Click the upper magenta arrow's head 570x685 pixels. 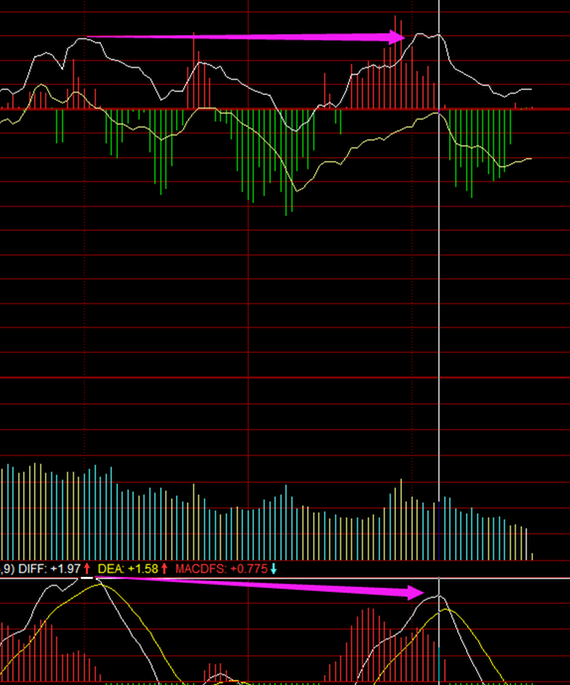pos(397,37)
